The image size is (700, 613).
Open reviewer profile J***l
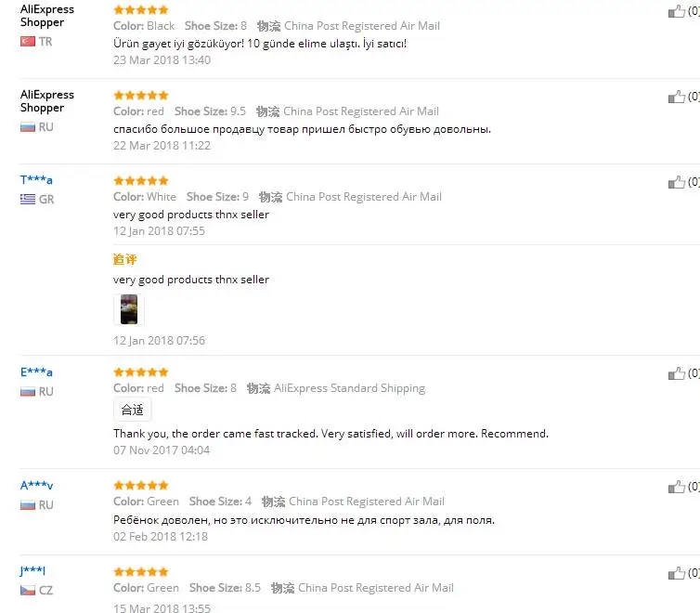point(32,570)
